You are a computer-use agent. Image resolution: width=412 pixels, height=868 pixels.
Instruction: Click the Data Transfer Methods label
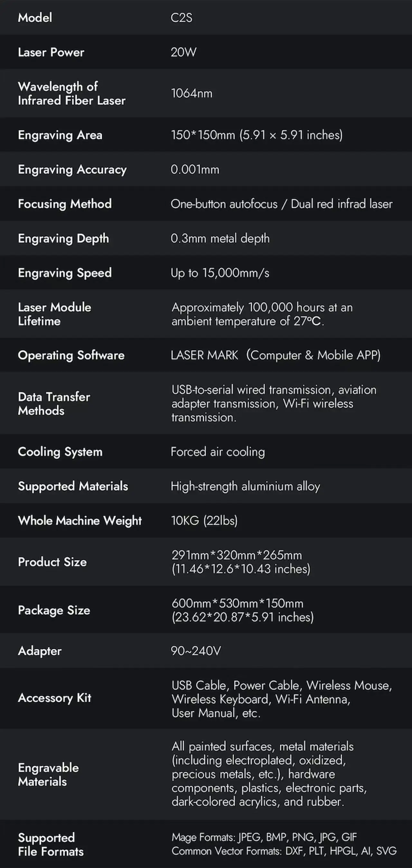point(54,404)
